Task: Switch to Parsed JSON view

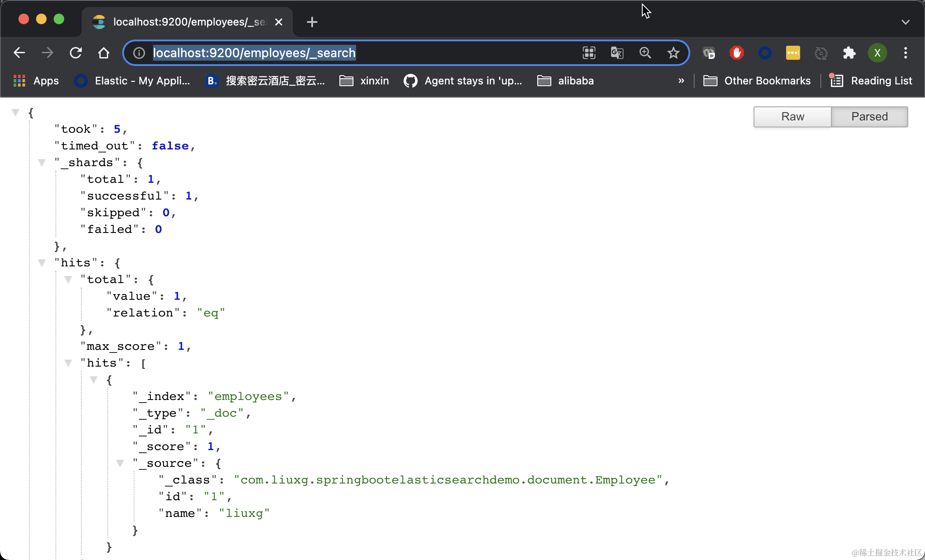Action: point(869,116)
